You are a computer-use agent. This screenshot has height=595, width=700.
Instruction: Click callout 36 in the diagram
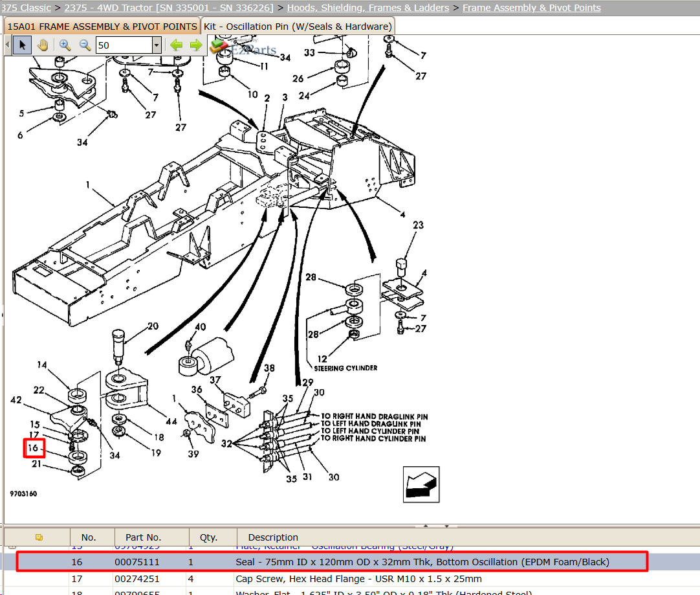click(197, 390)
